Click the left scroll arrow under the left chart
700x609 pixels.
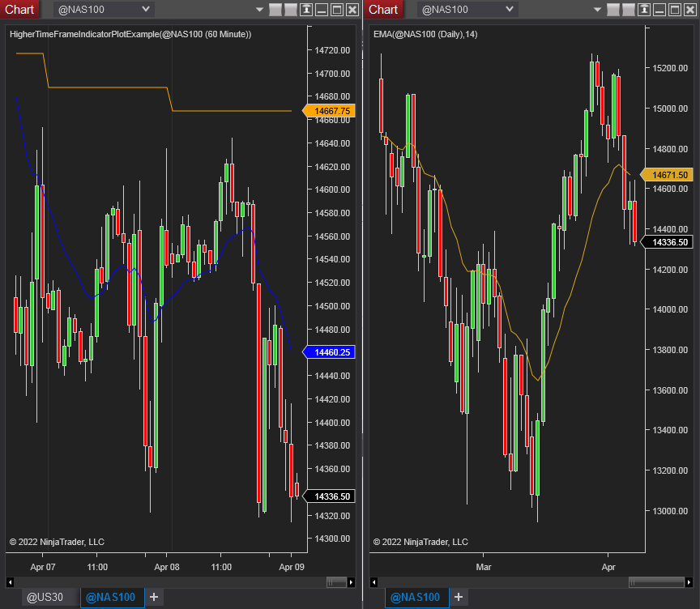(x=10, y=581)
